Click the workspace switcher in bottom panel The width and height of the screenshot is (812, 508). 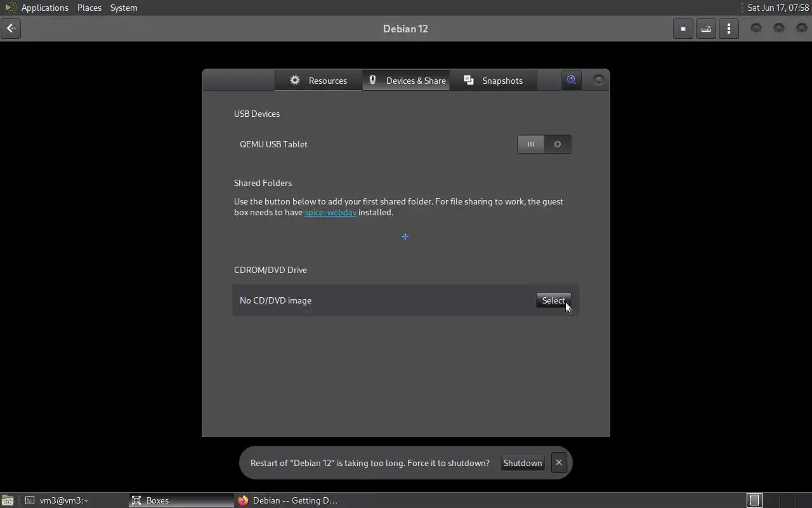tap(754, 500)
